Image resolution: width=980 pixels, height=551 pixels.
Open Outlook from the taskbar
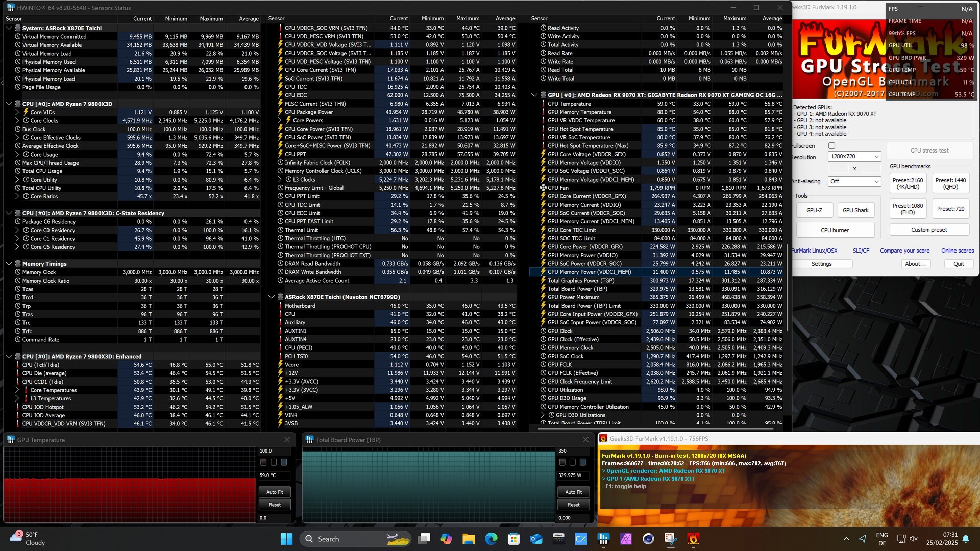click(x=536, y=539)
